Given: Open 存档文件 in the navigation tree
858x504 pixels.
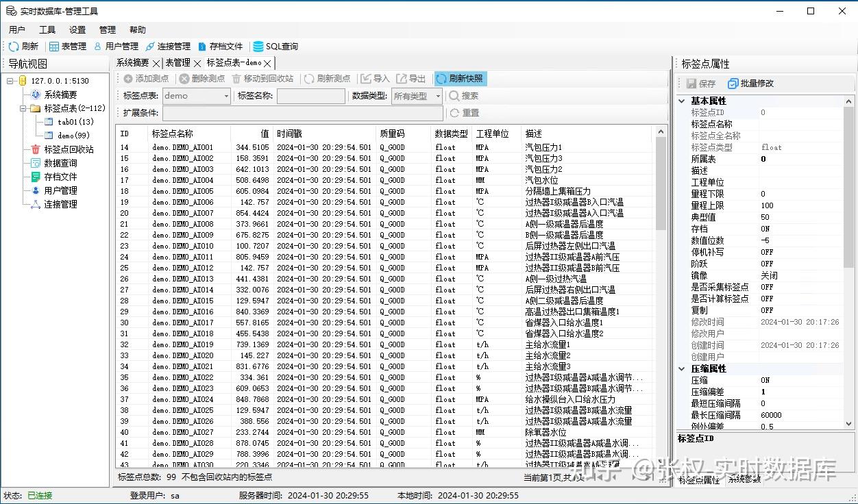Looking at the screenshot, I should [x=60, y=177].
